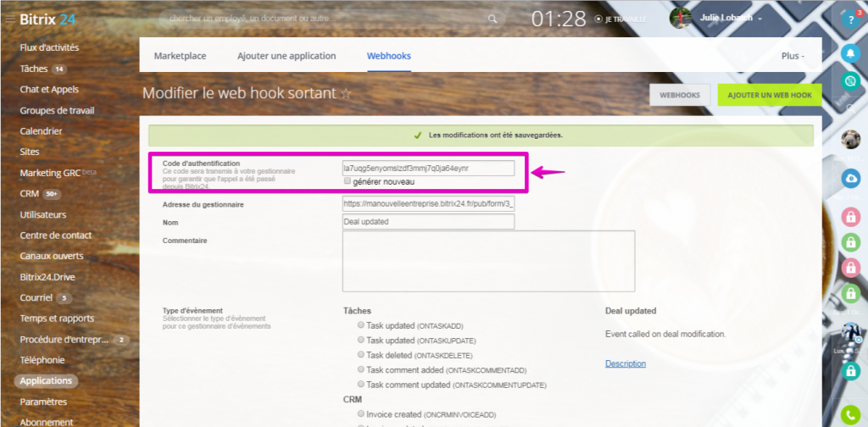
Task: Click the search icon in right sidebar
Action: tap(850, 109)
